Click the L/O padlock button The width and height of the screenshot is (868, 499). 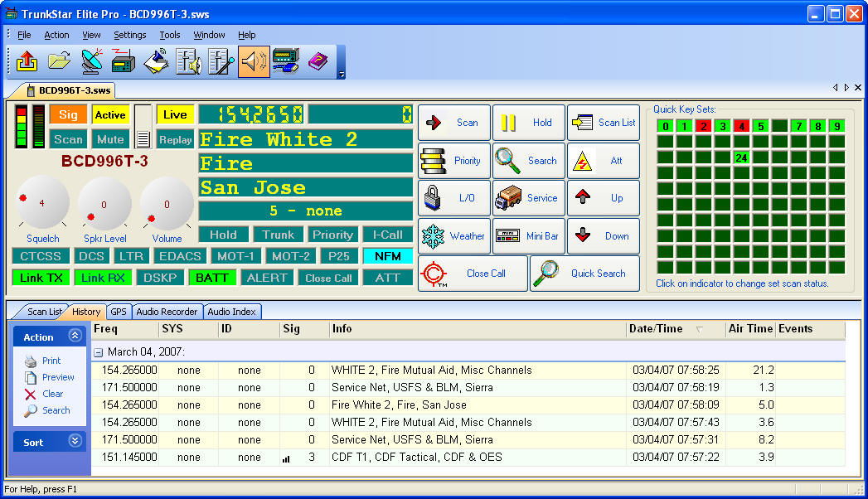pyautogui.click(x=454, y=198)
